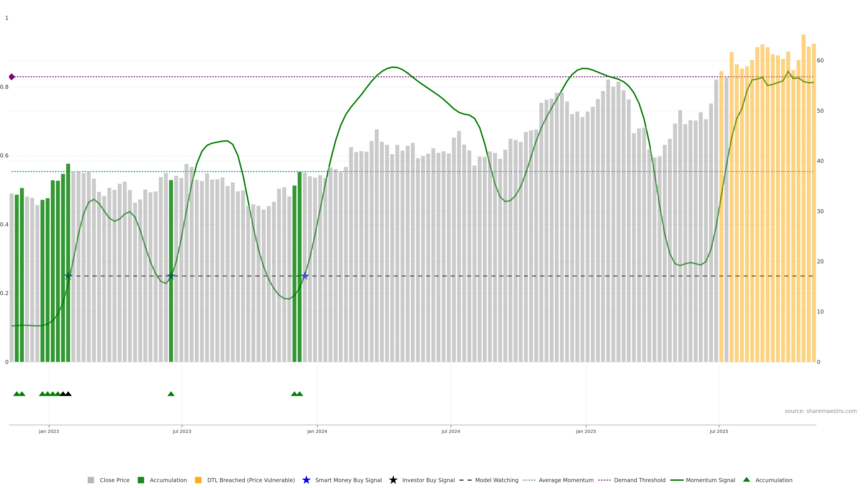Click the green Accumulation square swatch
The width and height of the screenshot is (868, 488).
pos(141,480)
